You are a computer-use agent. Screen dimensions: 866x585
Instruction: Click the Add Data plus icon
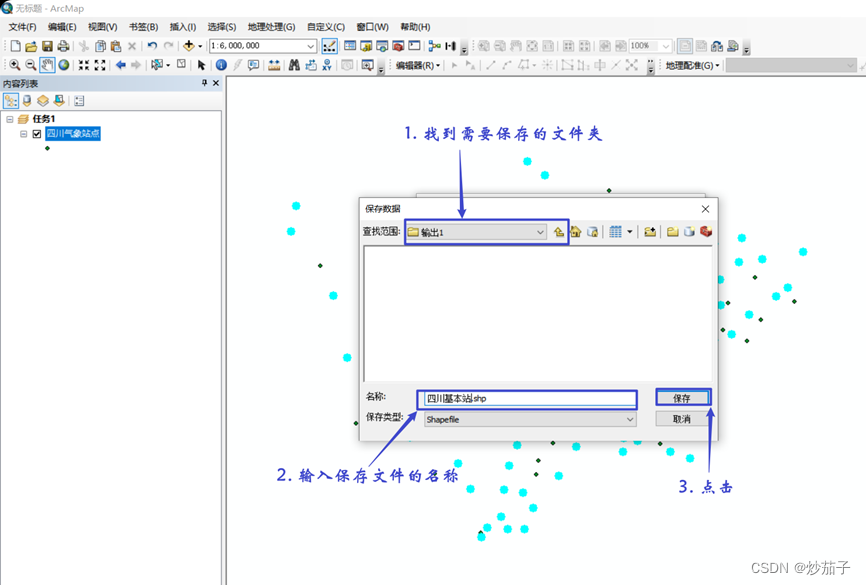pyautogui.click(x=189, y=46)
